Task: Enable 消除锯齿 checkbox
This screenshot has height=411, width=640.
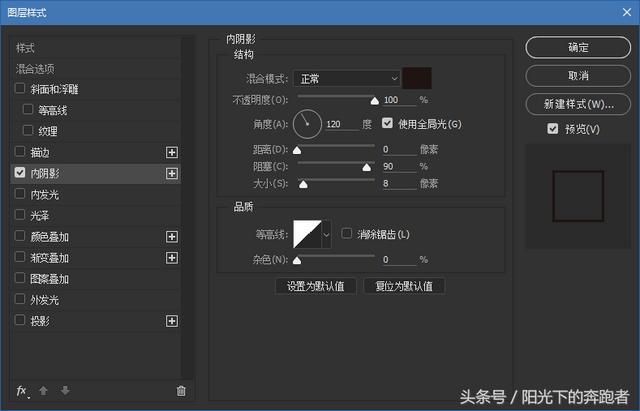Action: (x=347, y=233)
